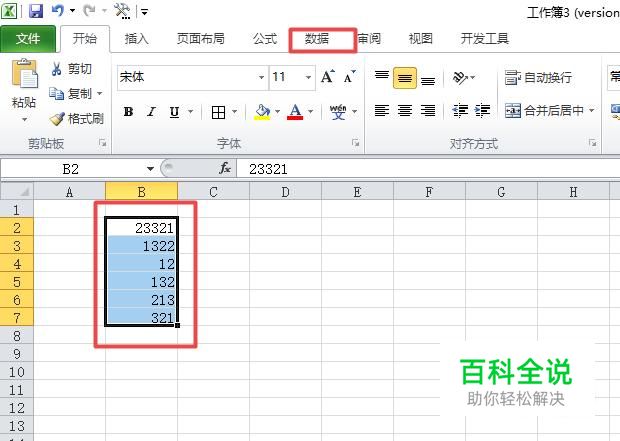Click the select all corner triangle
The width and height of the screenshot is (620, 441).
pyautogui.click(x=17, y=191)
